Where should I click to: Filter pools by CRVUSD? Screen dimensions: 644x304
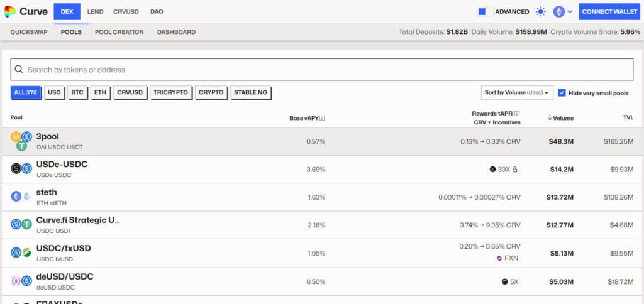click(x=130, y=93)
